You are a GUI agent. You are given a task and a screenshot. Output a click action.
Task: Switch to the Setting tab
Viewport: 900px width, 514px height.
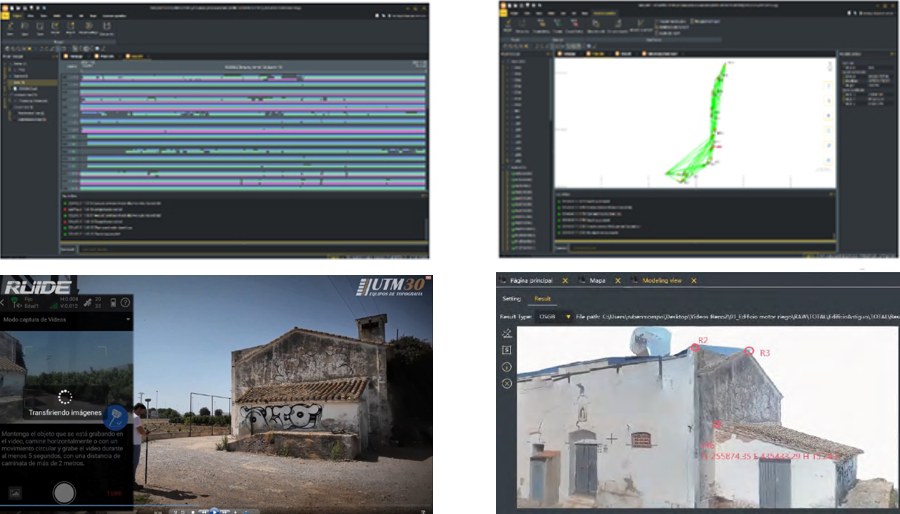coord(511,298)
